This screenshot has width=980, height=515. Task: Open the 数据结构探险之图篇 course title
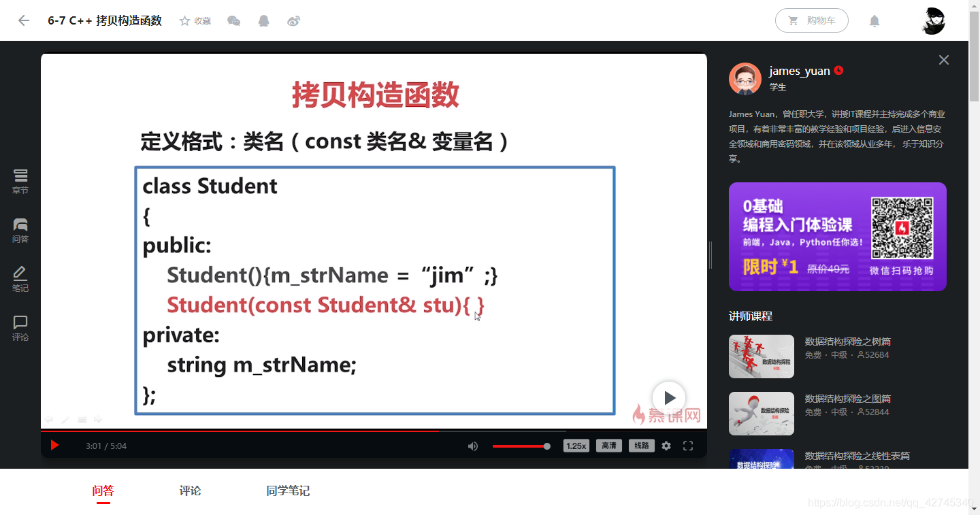point(848,399)
